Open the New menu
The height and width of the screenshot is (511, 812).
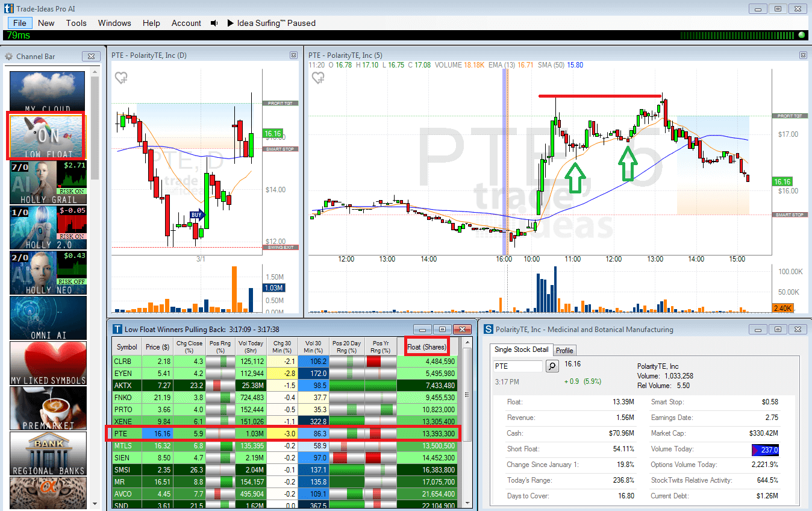pos(46,23)
